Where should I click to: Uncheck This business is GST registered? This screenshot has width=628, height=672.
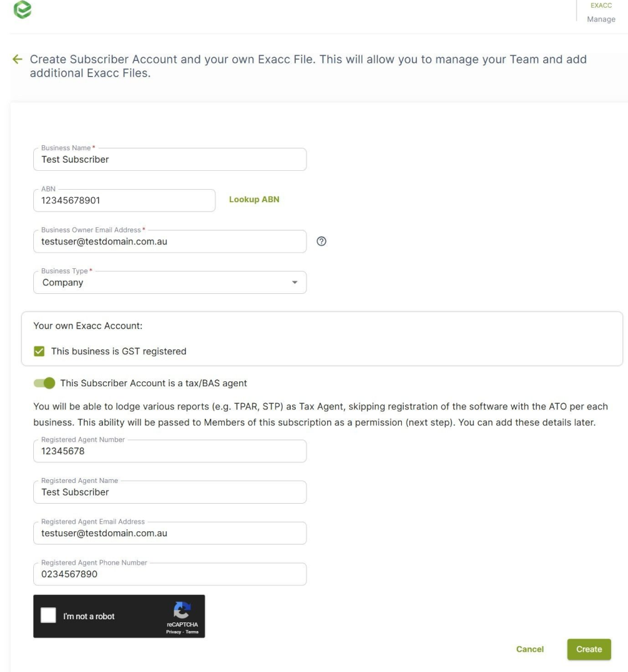(x=39, y=352)
